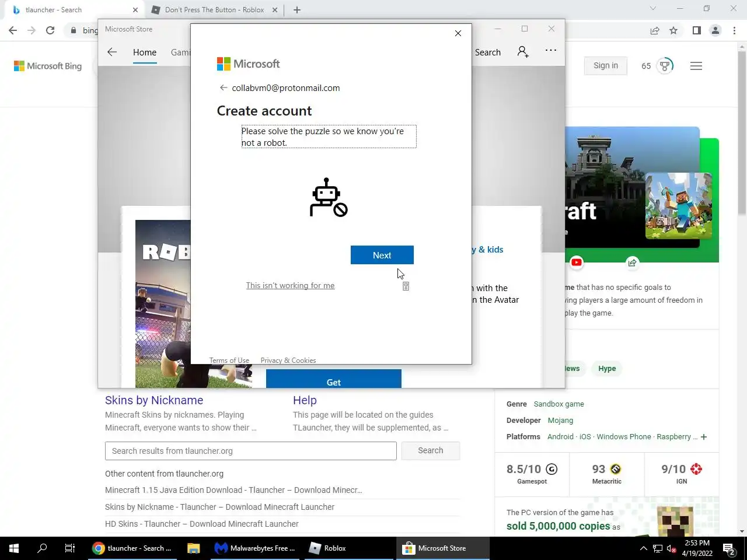Focus 'Search results from tlauncher.org' field
Viewport: 747px width, 560px height.
(251, 451)
